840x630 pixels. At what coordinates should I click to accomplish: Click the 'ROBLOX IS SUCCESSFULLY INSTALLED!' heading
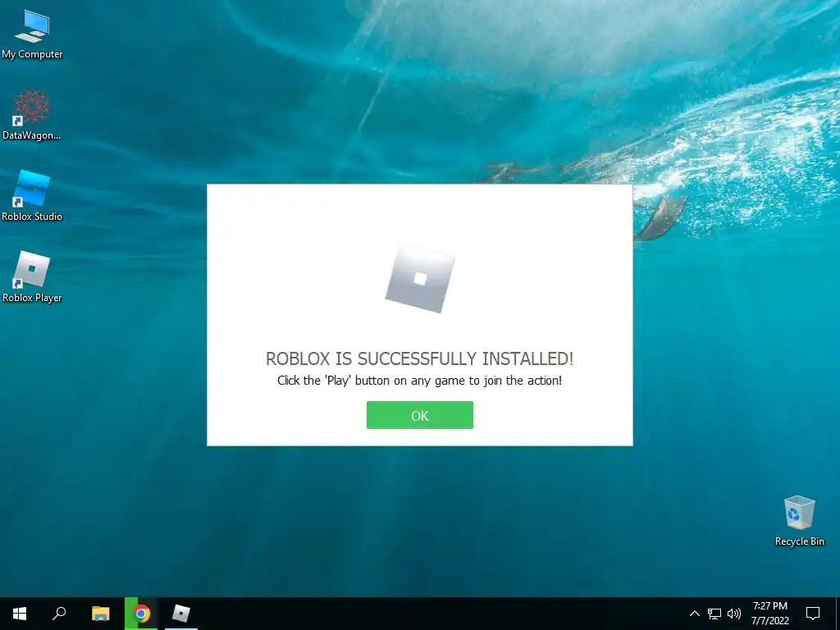coord(419,358)
